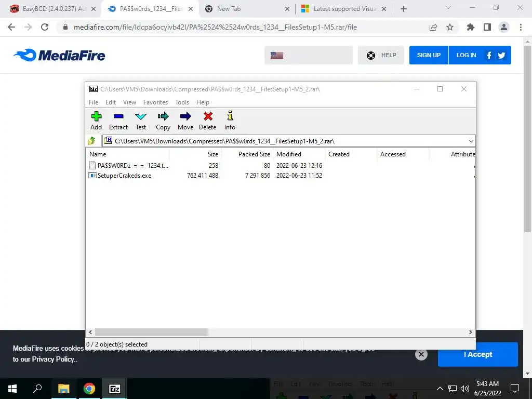The height and width of the screenshot is (399, 532).
Task: Open the Chrome tab search chevron
Action: (x=448, y=7)
